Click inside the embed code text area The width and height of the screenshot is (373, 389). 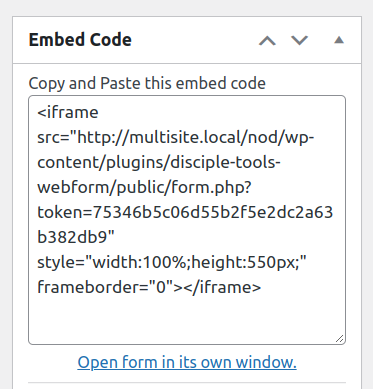(187, 220)
